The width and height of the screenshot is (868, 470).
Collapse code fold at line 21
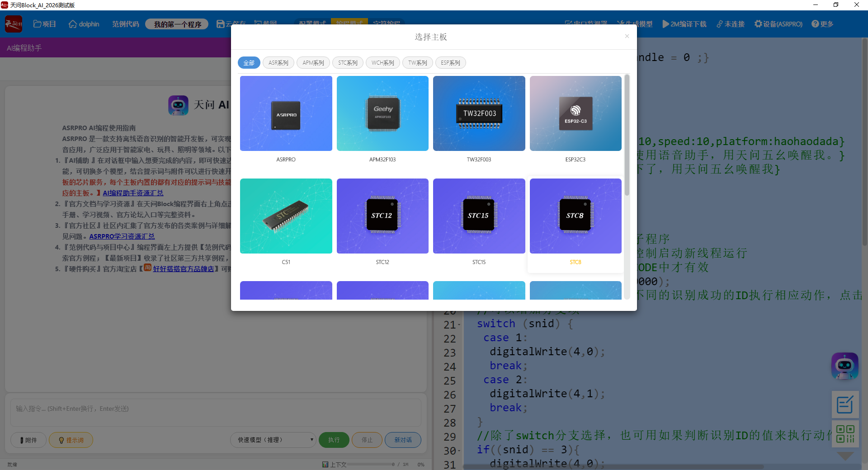459,324
